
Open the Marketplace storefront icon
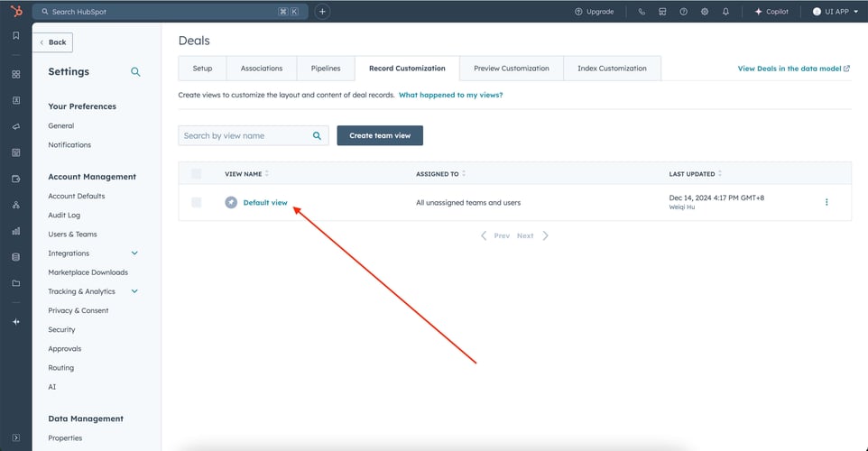coord(662,11)
